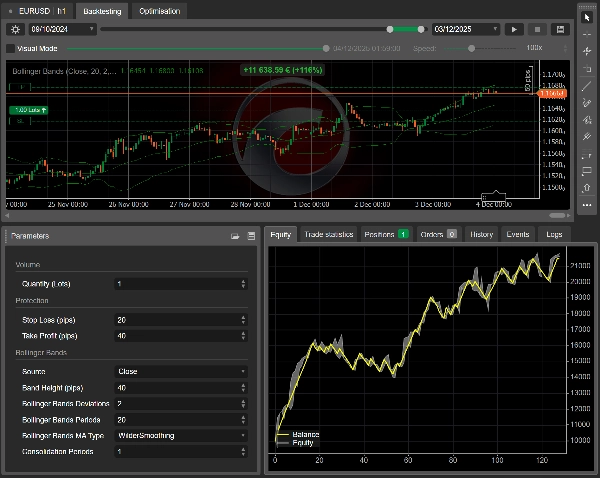Select the arrow up icon tool

pos(587,188)
